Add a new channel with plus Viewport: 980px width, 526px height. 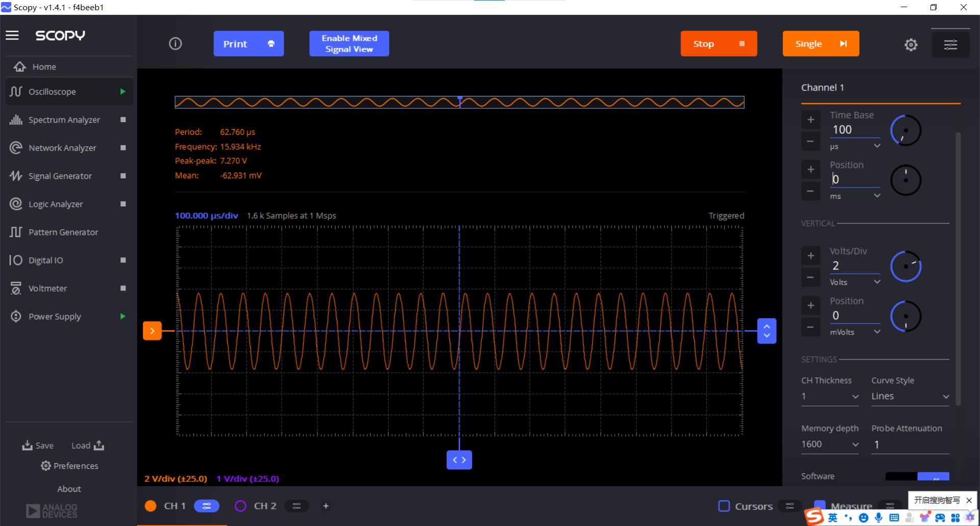[326, 506]
